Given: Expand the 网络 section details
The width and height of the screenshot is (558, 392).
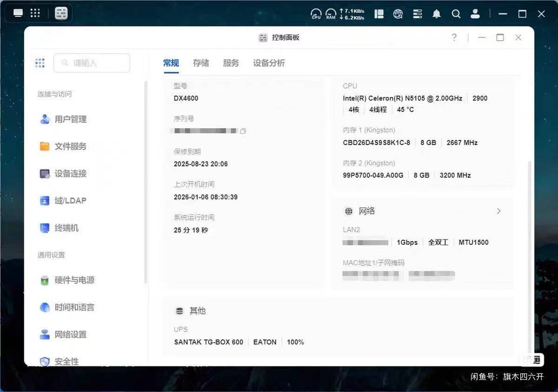Looking at the screenshot, I should 498,211.
